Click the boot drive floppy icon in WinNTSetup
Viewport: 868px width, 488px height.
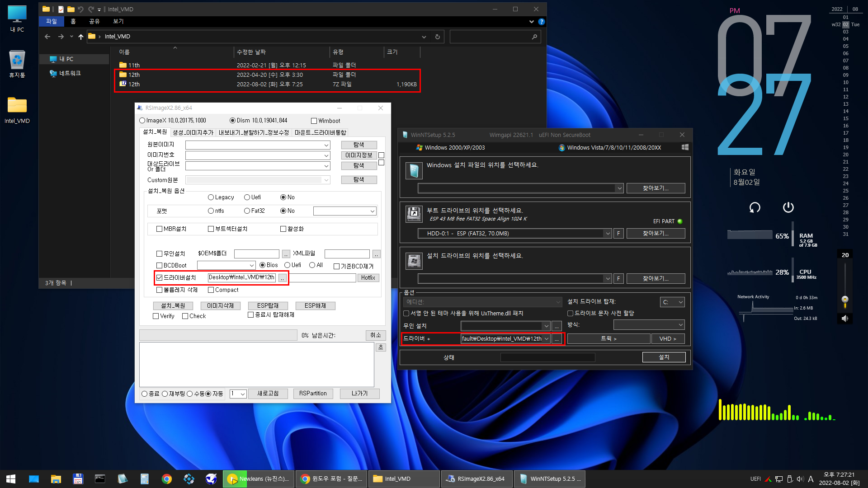(x=414, y=214)
